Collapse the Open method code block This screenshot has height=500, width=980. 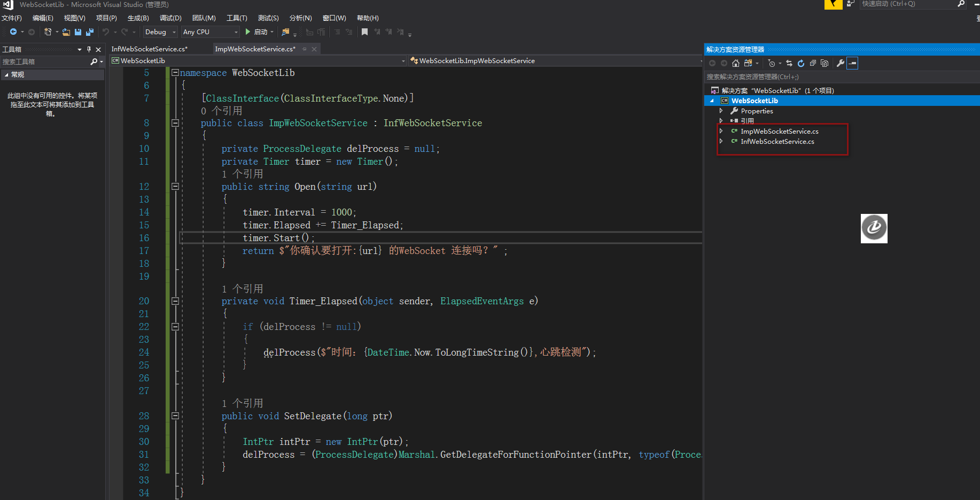[x=175, y=186]
